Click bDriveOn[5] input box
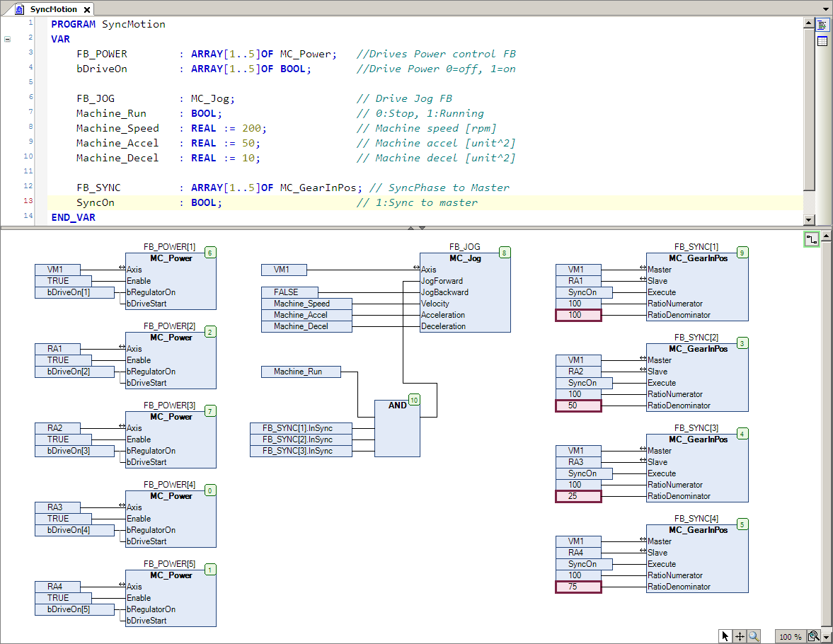Screen dimensions: 833x644 74,609
